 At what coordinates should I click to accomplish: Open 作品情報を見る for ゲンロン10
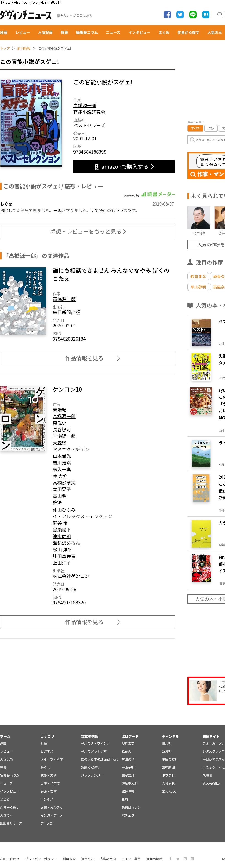point(88,622)
